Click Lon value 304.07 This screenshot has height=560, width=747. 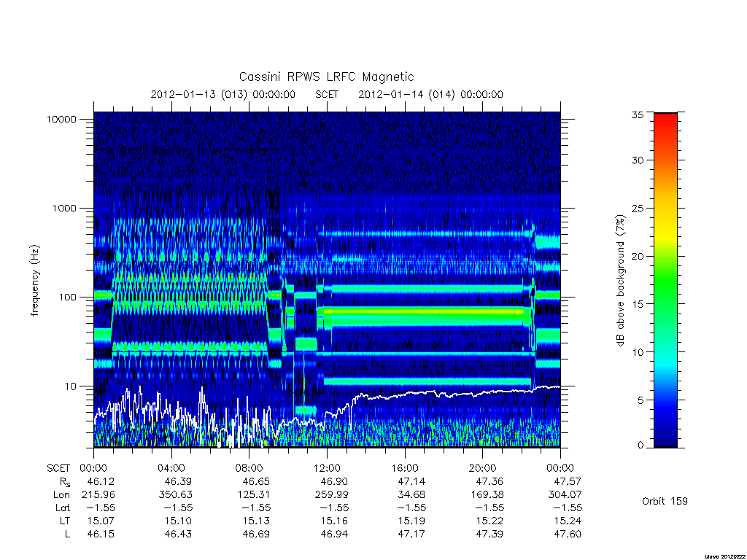tap(565, 495)
